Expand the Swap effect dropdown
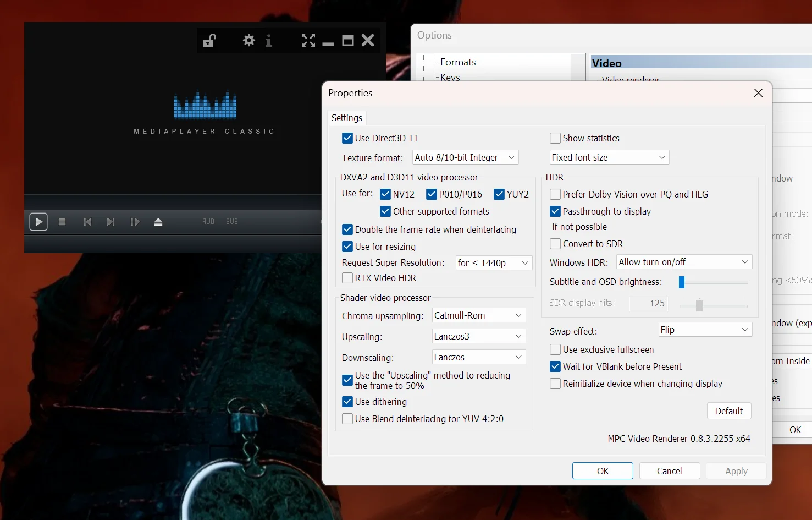812x520 pixels. tap(705, 330)
